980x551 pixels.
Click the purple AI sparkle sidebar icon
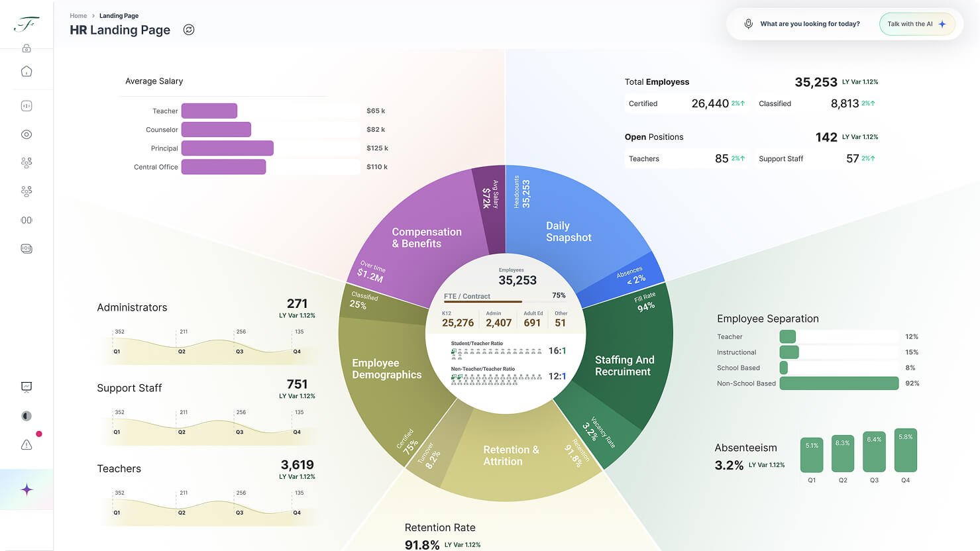point(27,490)
